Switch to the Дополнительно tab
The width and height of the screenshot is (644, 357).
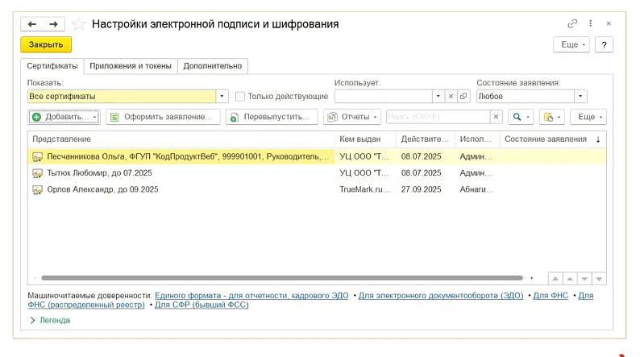pos(212,66)
